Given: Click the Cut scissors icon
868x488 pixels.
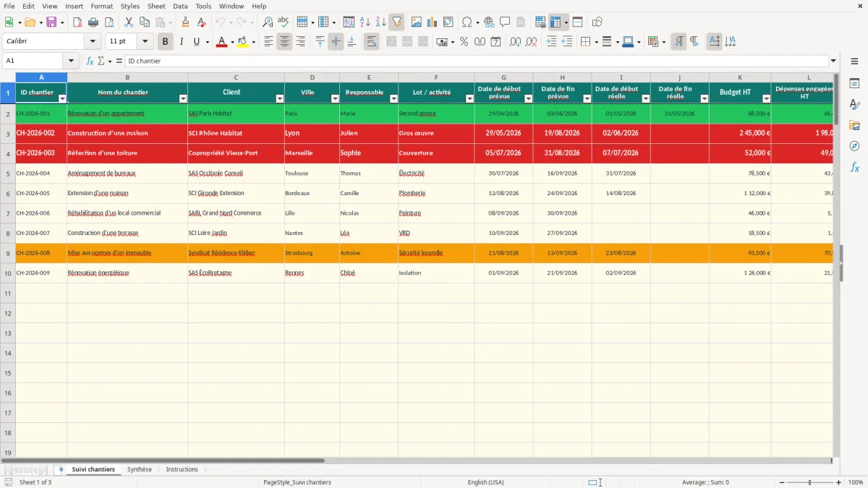Looking at the screenshot, I should pyautogui.click(x=129, y=22).
